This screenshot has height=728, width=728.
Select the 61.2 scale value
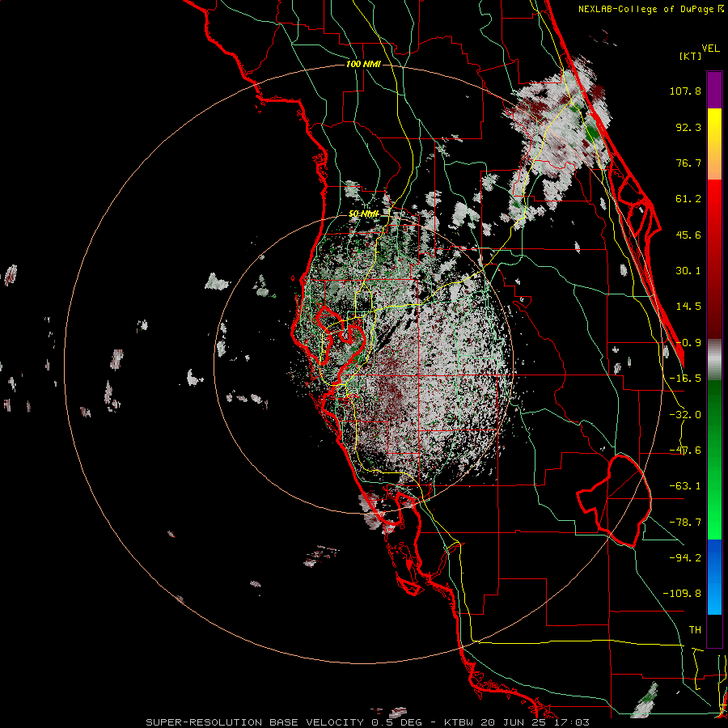688,199
